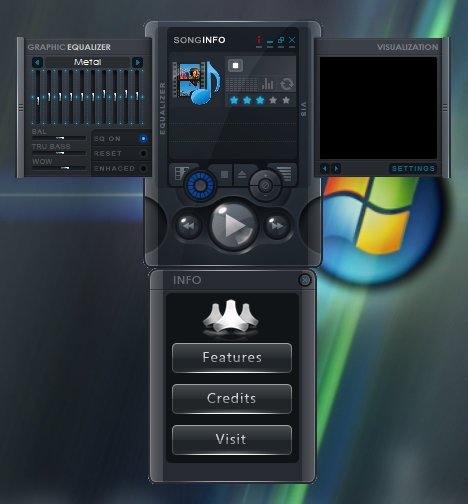Click the album art music note thumbnail
The width and height of the screenshot is (468, 504).
197,82
